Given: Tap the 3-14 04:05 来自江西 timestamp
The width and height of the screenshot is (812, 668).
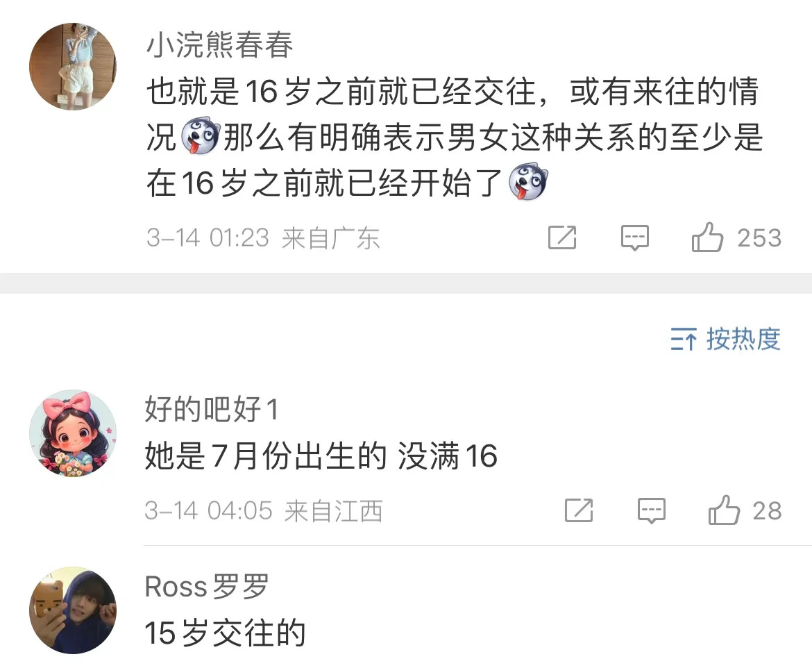Looking at the screenshot, I should tap(264, 511).
